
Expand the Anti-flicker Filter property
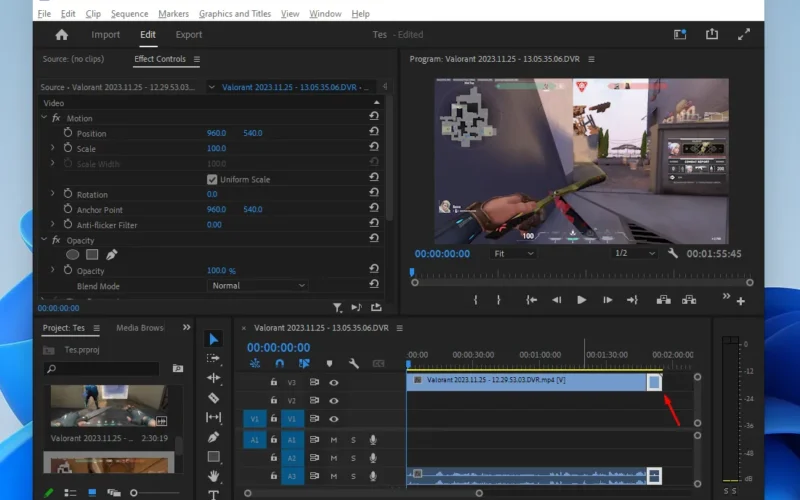click(53, 224)
